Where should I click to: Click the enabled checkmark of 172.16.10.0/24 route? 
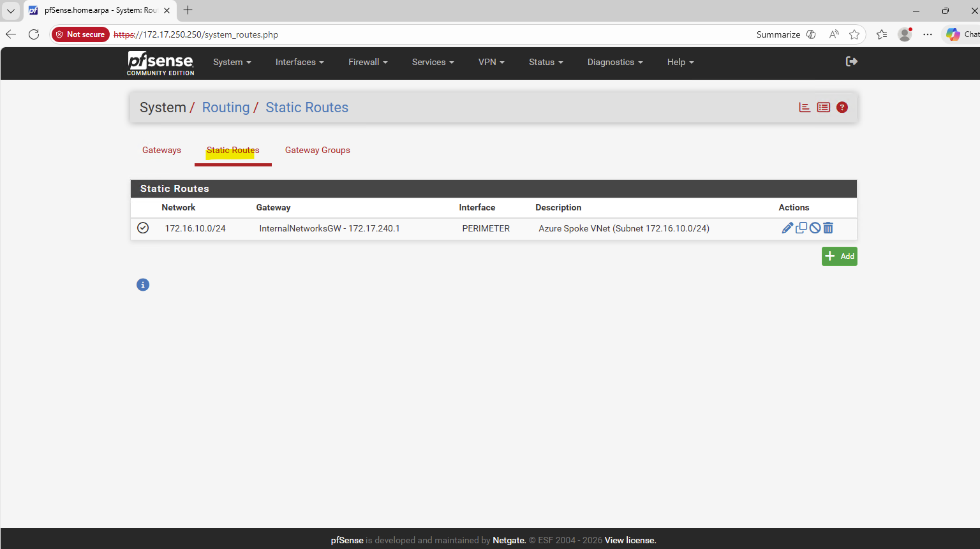click(x=143, y=228)
